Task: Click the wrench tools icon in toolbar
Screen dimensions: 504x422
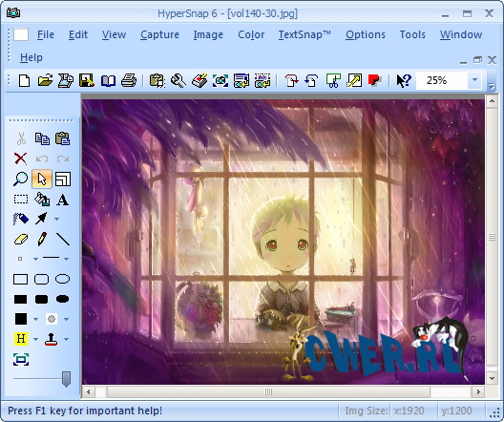Action: click(178, 80)
